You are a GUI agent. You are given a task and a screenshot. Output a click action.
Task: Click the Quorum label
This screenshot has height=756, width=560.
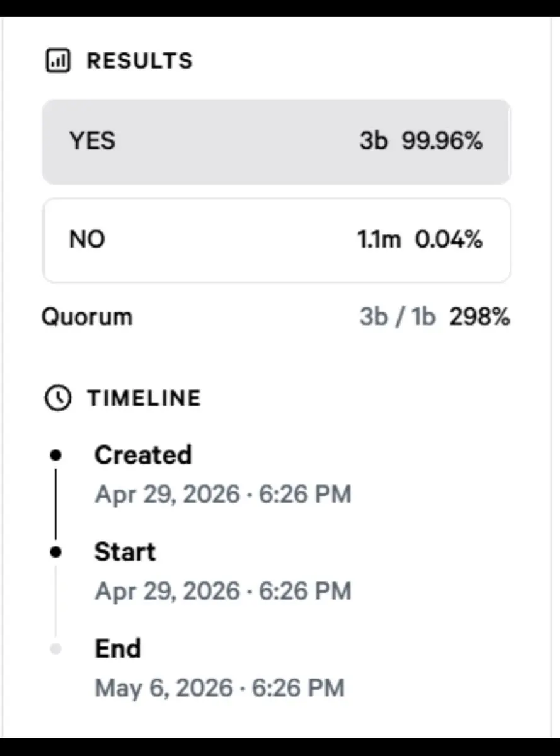click(x=87, y=317)
